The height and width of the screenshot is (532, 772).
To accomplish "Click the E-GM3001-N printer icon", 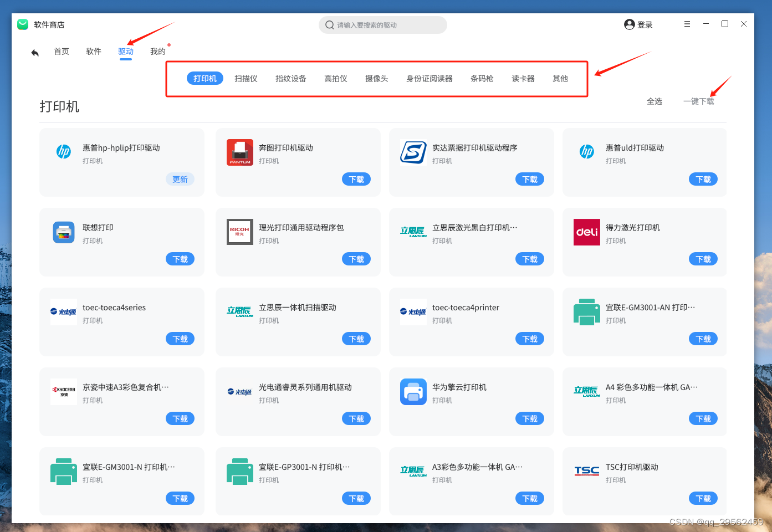I will (64, 472).
